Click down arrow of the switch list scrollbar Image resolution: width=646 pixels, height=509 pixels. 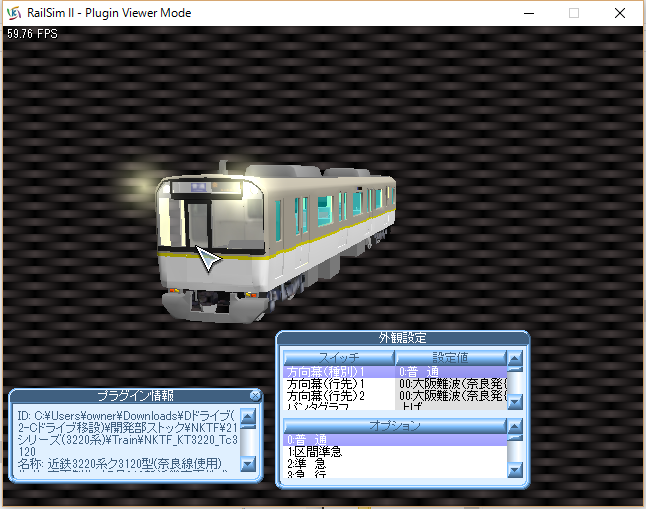pyautogui.click(x=515, y=401)
